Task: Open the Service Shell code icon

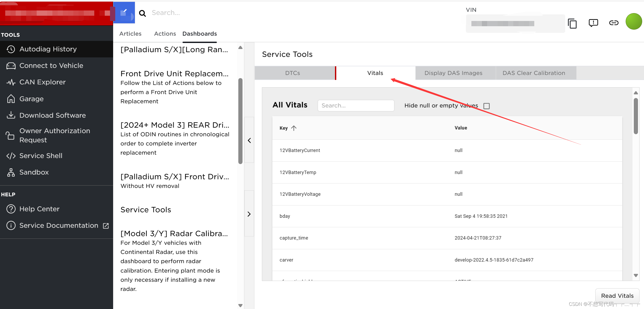Action: pyautogui.click(x=11, y=156)
